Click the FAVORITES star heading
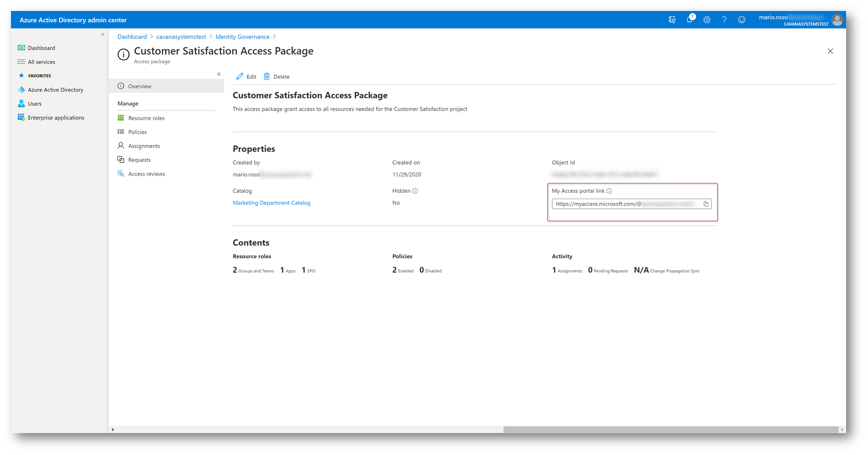This screenshot has height=455, width=868. tap(35, 76)
